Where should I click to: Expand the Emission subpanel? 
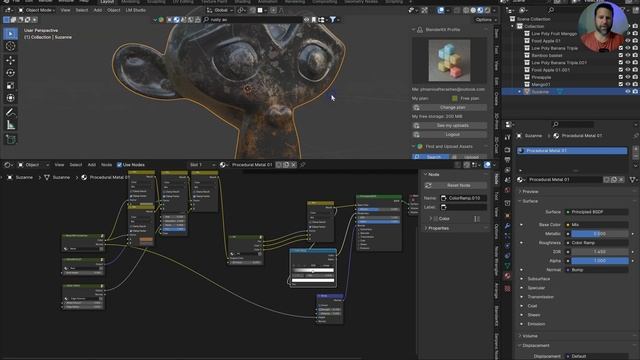536,324
